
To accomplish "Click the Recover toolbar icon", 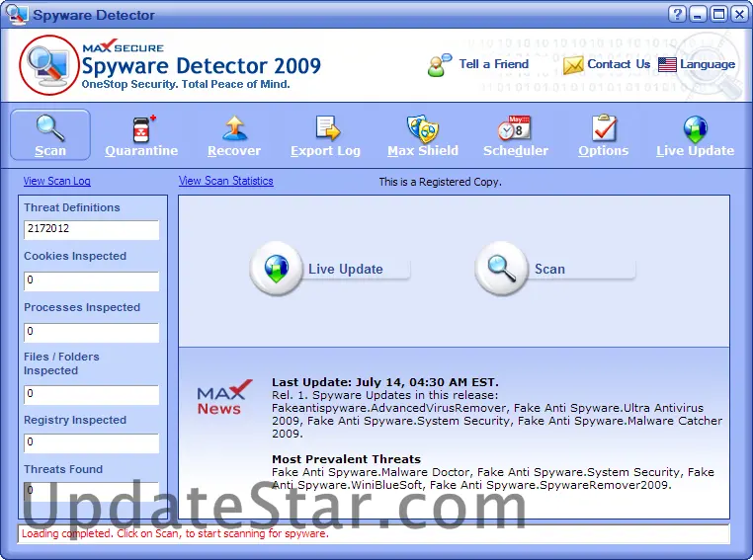I will point(234,128).
